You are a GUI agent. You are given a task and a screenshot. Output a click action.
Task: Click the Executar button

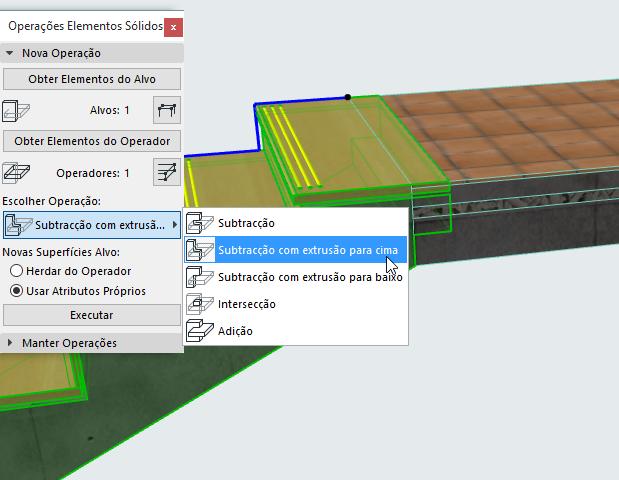pos(92,315)
